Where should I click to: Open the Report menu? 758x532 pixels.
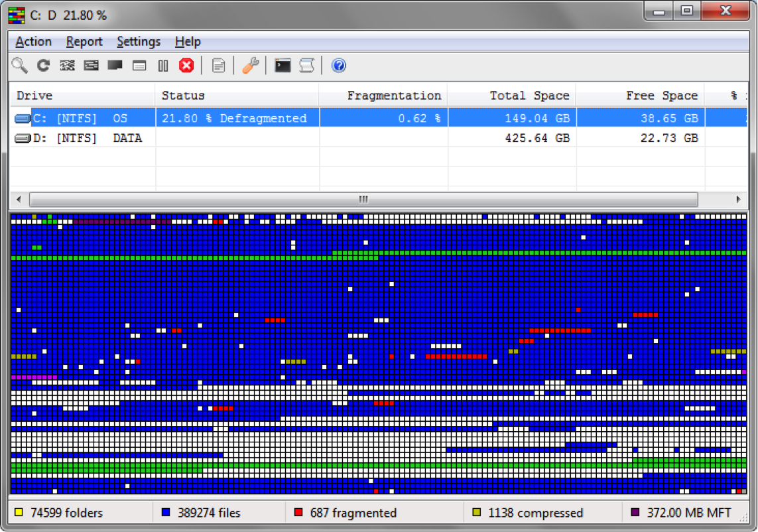[84, 42]
